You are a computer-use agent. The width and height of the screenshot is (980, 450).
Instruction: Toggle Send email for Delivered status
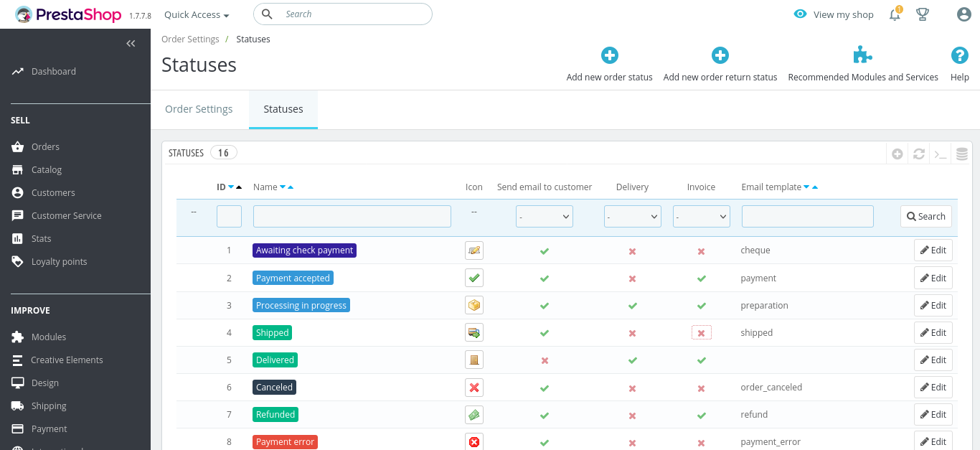(545, 360)
